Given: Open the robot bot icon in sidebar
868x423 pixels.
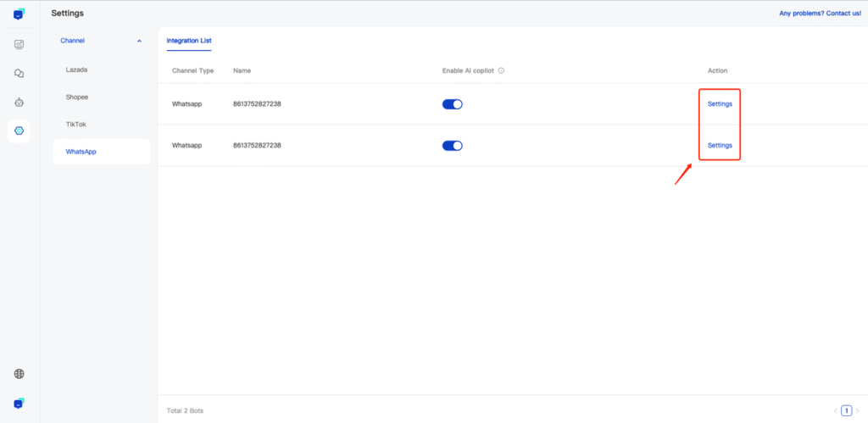Looking at the screenshot, I should tap(19, 102).
